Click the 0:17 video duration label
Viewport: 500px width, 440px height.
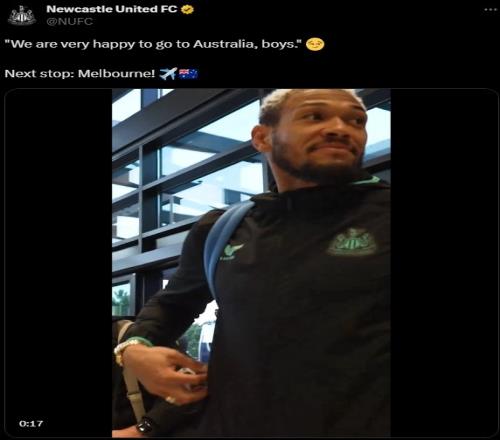pos(31,424)
